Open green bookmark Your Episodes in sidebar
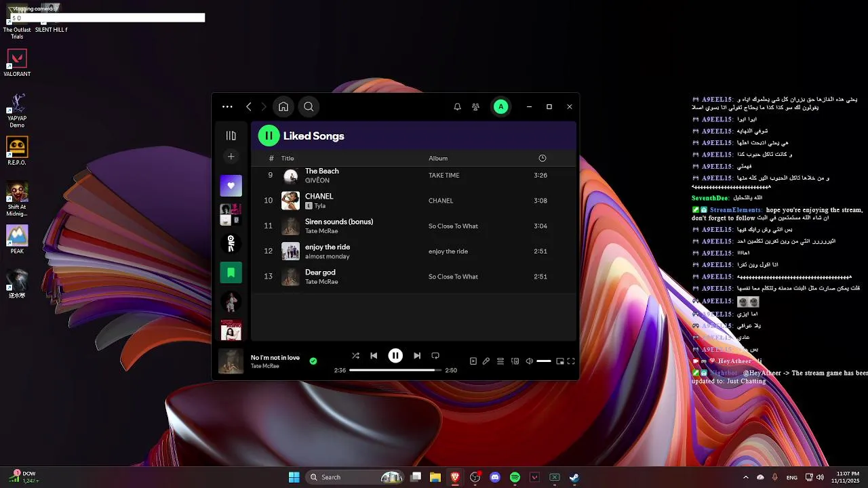This screenshot has height=488, width=868. (231, 272)
